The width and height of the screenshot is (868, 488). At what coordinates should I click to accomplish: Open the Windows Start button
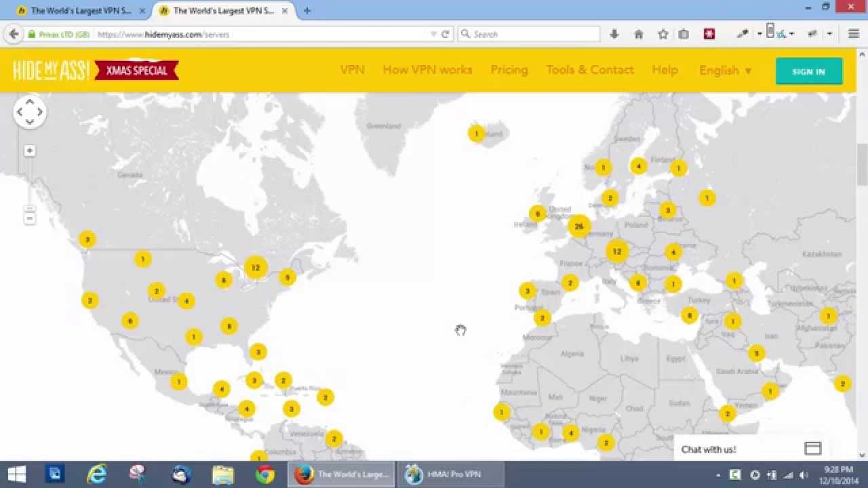click(16, 474)
